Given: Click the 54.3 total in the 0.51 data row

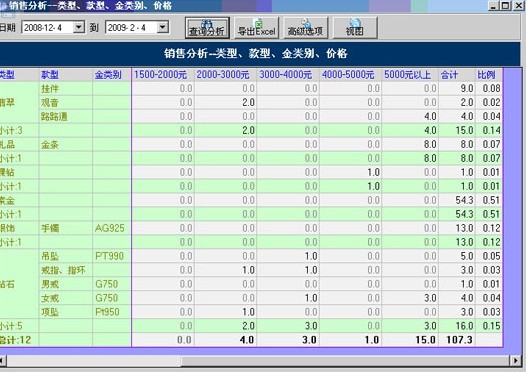Looking at the screenshot, I should point(464,201).
